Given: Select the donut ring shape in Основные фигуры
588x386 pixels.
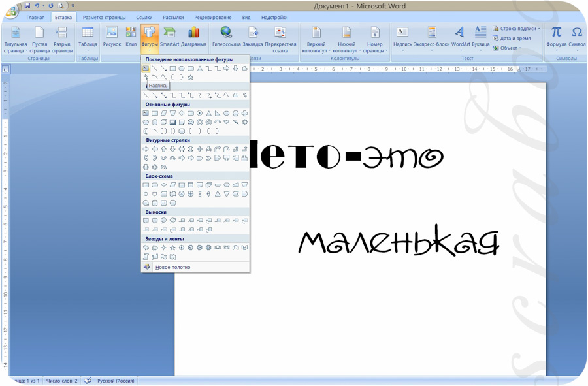Looking at the screenshot, I should pyautogui.click(x=199, y=122).
